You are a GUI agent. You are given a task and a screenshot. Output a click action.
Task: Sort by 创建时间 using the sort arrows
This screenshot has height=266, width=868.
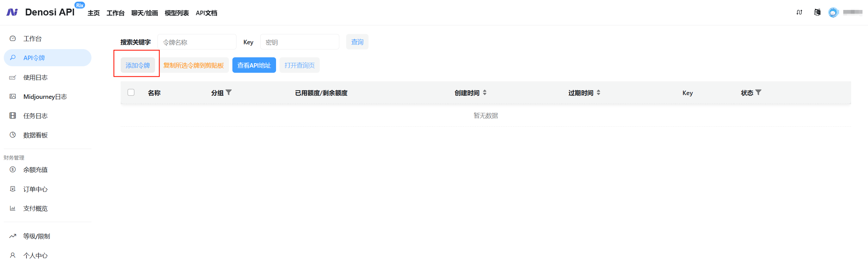click(485, 92)
